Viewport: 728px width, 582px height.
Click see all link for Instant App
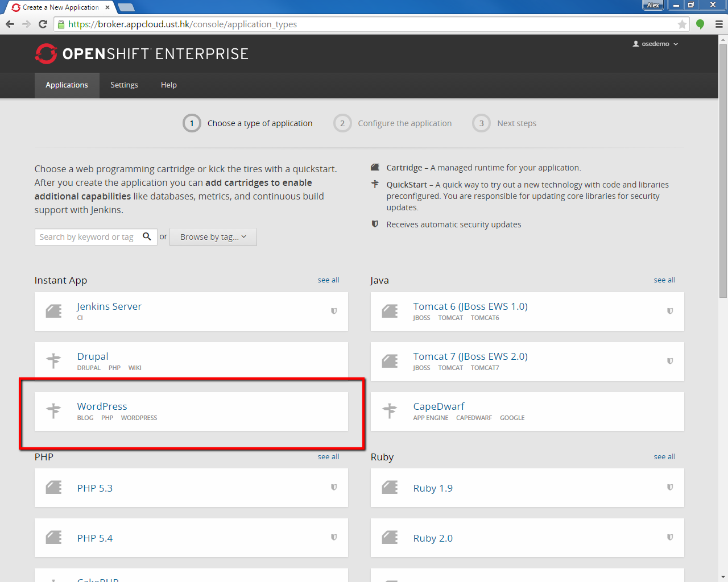tap(328, 280)
